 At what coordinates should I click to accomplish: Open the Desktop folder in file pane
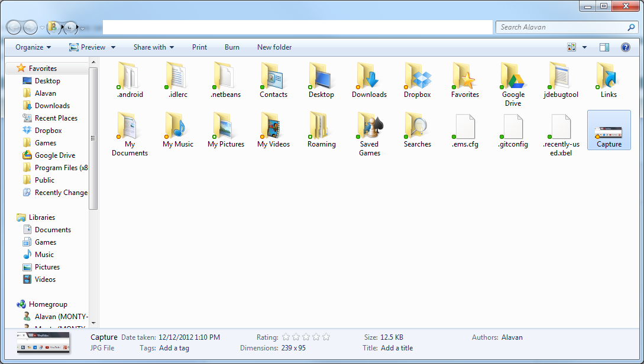tap(321, 80)
